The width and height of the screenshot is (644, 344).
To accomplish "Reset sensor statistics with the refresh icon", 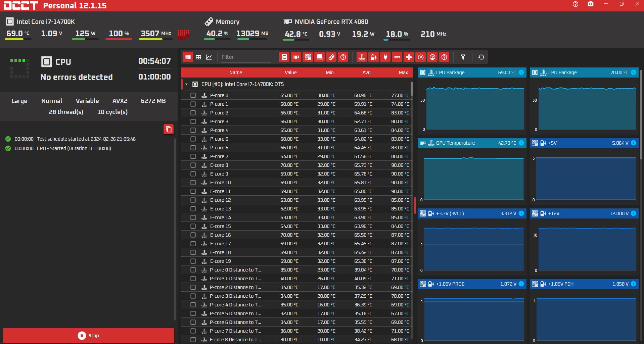I will [x=481, y=57].
